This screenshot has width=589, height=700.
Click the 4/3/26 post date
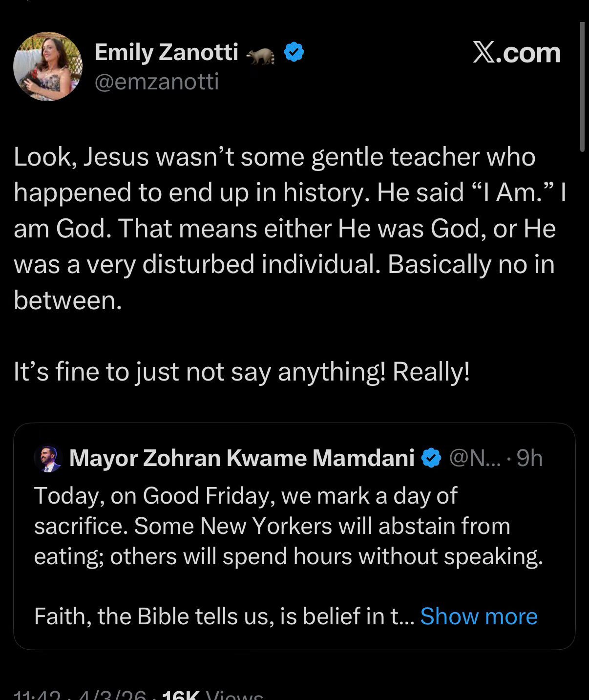pyautogui.click(x=110, y=696)
